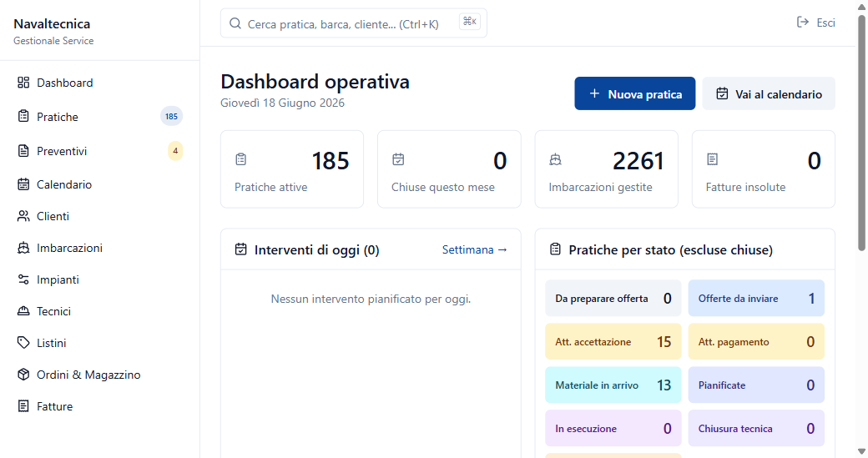Click the clipboard icon in Pratiche attive card
The height and width of the screenshot is (458, 868).
click(x=241, y=159)
